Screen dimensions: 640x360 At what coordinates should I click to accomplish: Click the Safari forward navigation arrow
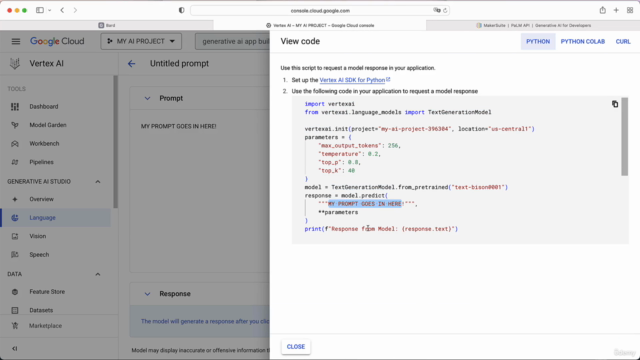point(75,10)
